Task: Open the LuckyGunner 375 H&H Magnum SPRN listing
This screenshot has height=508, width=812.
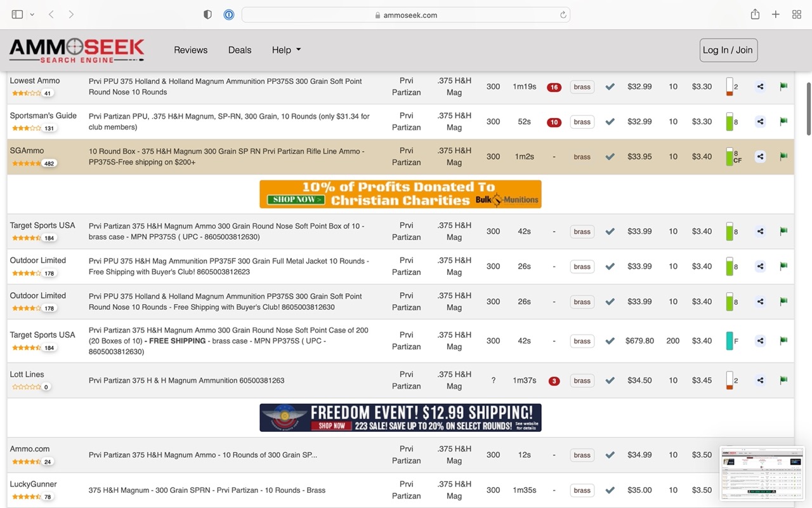Action: click(207, 490)
